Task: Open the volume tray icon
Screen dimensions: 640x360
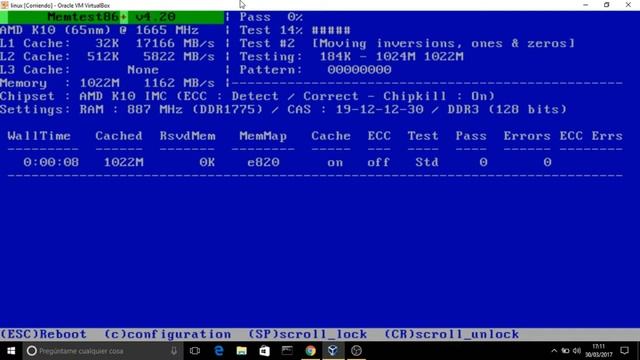Action: (x=577, y=351)
